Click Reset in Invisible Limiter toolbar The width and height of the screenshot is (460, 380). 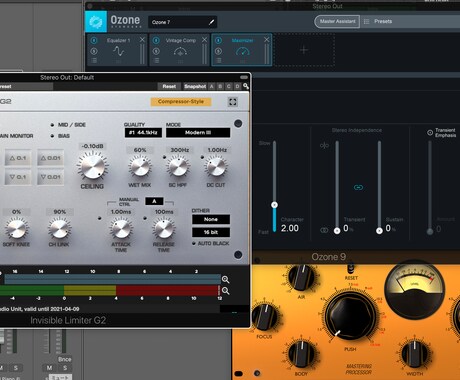click(169, 86)
